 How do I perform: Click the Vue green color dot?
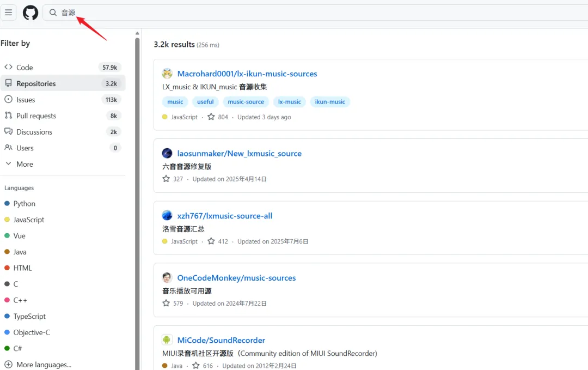coord(7,235)
